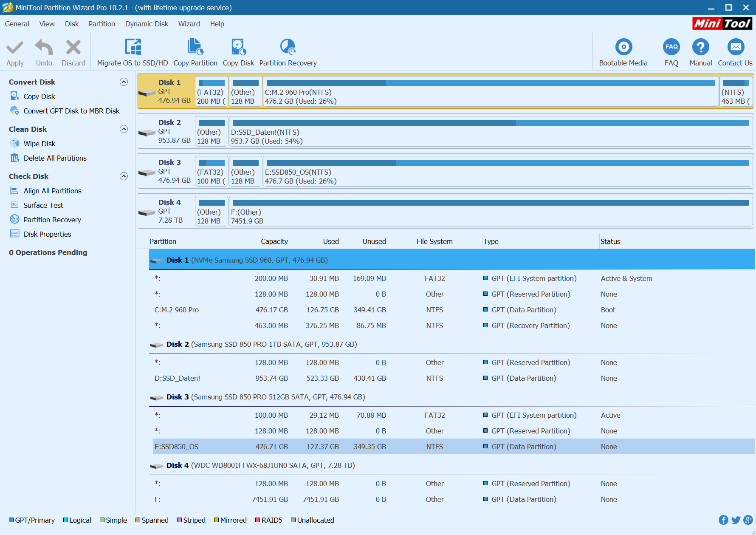The height and width of the screenshot is (535, 756).
Task: Click the Contact Us envelope icon
Action: point(736,47)
